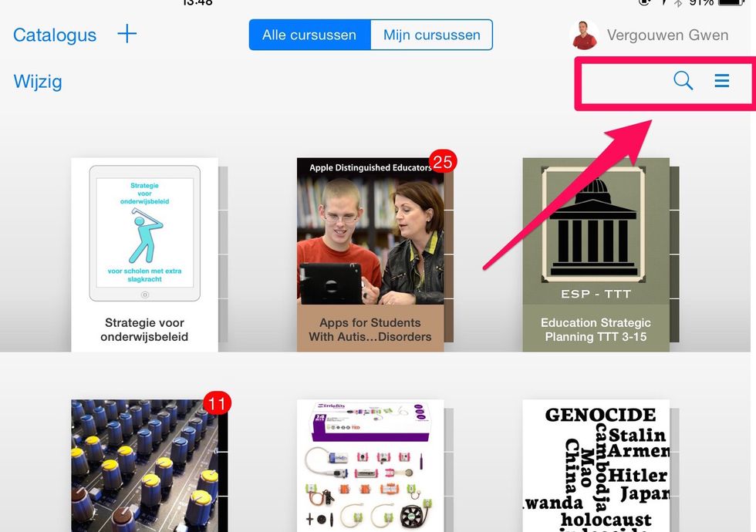This screenshot has height=532, width=756.
Task: Open the Vergouwen Gwen account name
Action: [x=667, y=35]
